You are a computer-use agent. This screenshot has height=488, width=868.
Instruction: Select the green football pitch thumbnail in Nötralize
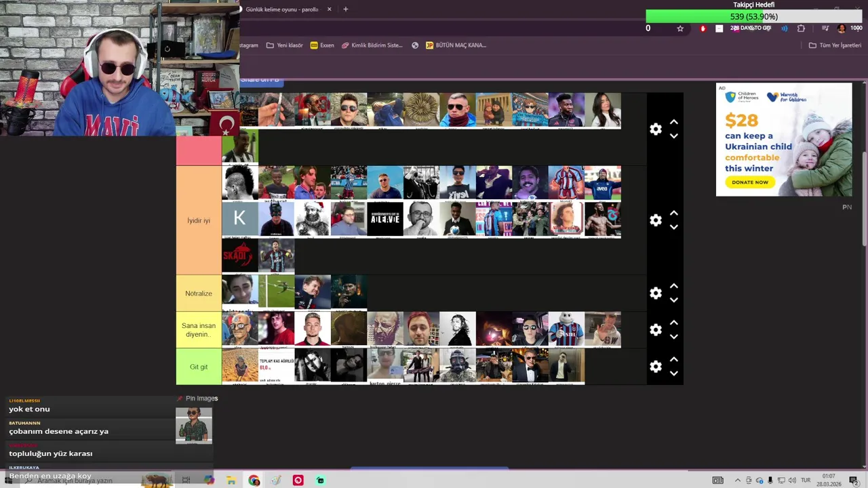[x=276, y=291]
